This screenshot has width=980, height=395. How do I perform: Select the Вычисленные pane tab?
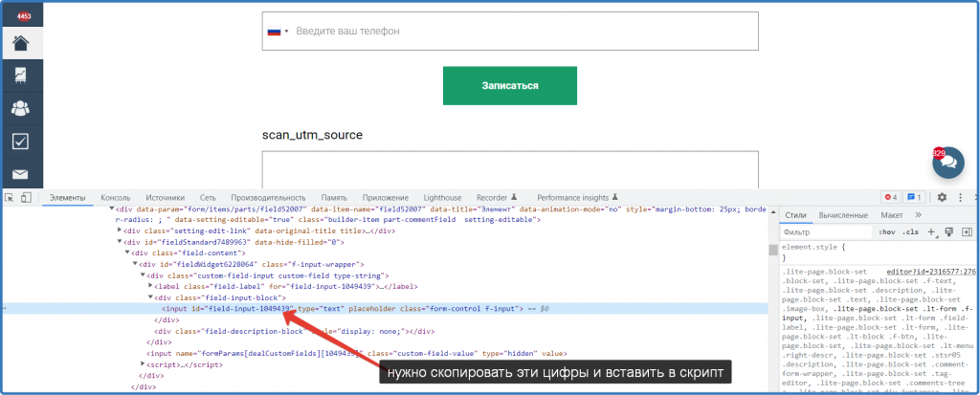pyautogui.click(x=842, y=215)
